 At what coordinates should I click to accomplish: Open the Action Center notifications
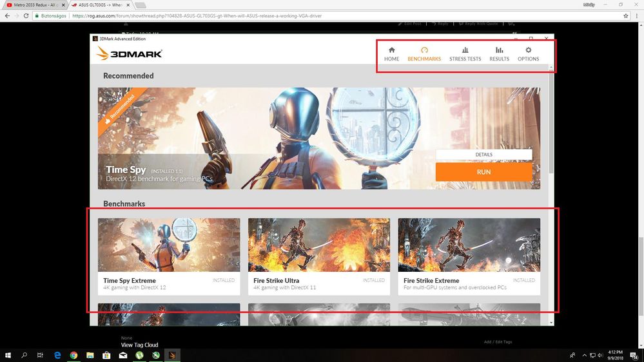pyautogui.click(x=634, y=356)
